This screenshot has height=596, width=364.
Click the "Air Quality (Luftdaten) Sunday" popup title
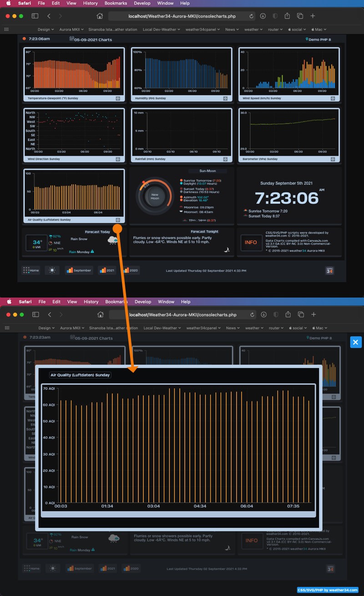pyautogui.click(x=80, y=375)
